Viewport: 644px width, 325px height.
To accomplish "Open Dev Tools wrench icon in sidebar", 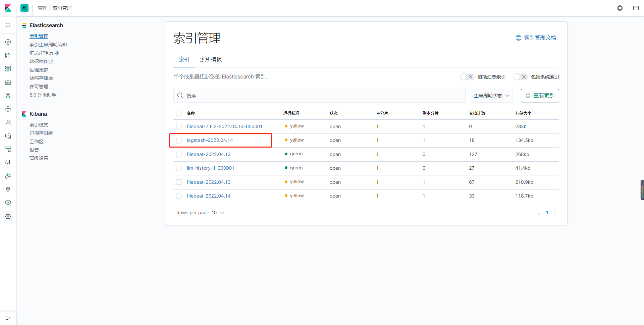I will (x=8, y=189).
